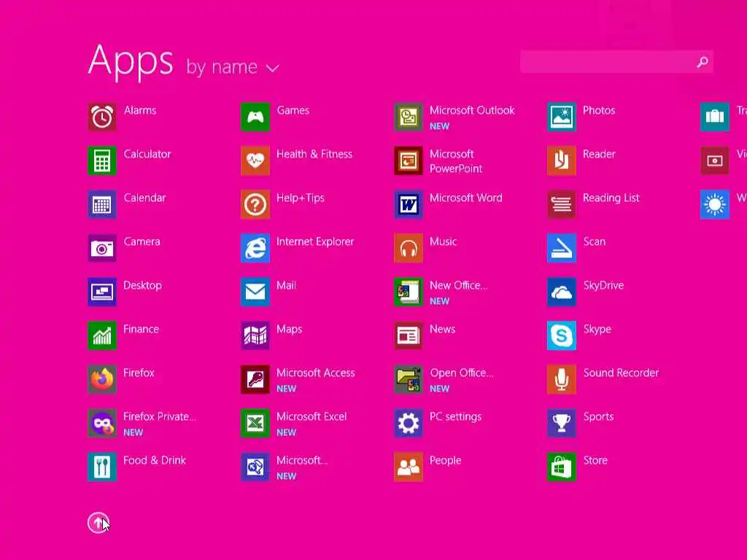
Task: Click the 'Health & Fitness' label
Action: pos(314,155)
